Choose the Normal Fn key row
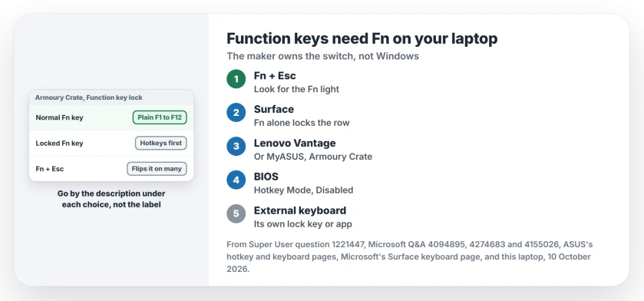This screenshot has height=301, width=644. coord(111,117)
